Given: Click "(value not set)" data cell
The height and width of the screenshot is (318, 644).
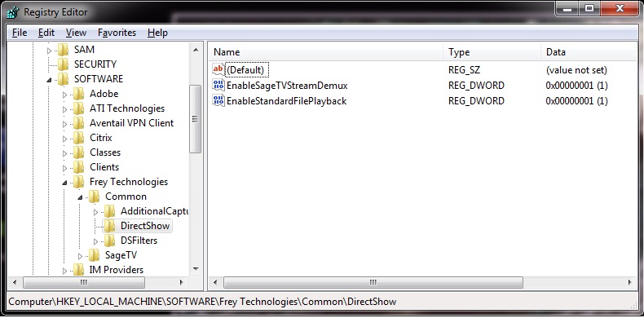Looking at the screenshot, I should pyautogui.click(x=576, y=70).
